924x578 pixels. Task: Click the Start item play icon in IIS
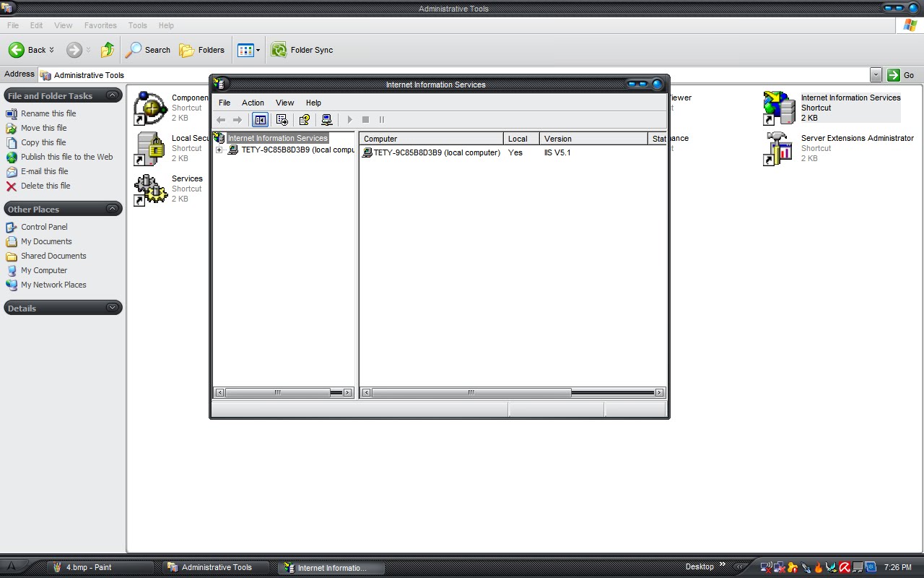tap(349, 120)
